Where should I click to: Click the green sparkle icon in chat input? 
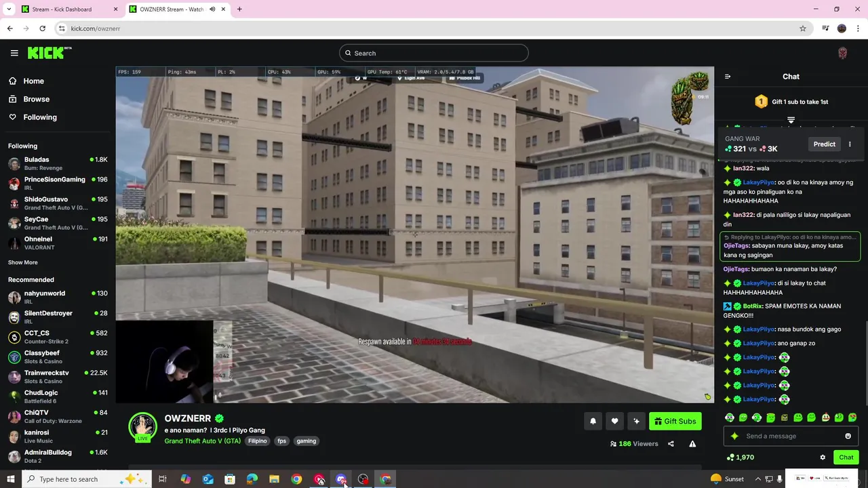734,436
